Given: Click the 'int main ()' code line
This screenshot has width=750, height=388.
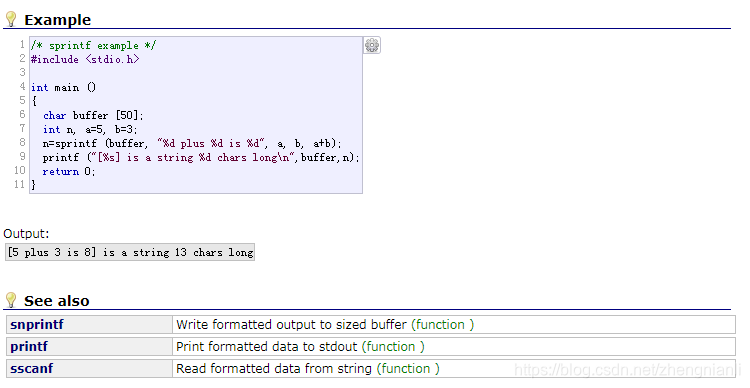Looking at the screenshot, I should pos(64,88).
